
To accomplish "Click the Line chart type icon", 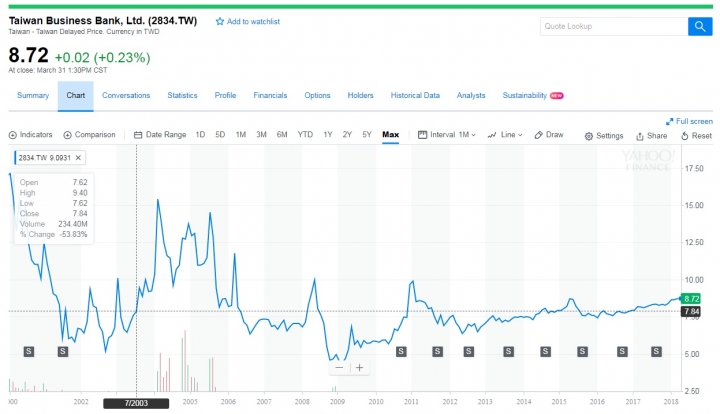I will click(x=492, y=135).
